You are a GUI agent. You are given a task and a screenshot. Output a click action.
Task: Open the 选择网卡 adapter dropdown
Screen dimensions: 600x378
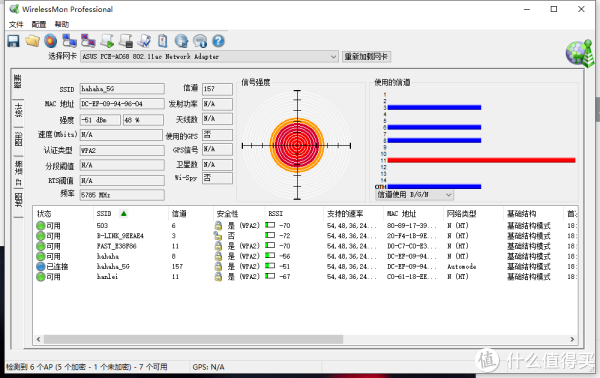coord(209,57)
